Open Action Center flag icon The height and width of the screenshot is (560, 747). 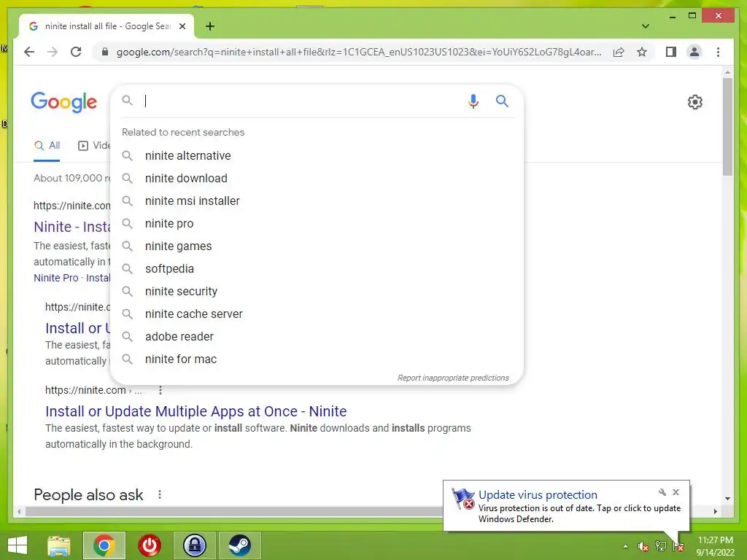click(678, 546)
